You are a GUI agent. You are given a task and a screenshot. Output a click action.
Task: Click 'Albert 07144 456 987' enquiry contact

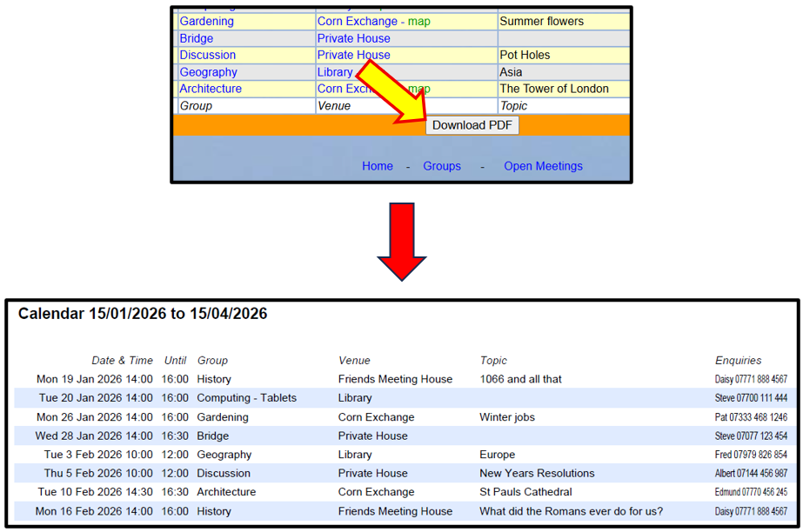tap(751, 474)
